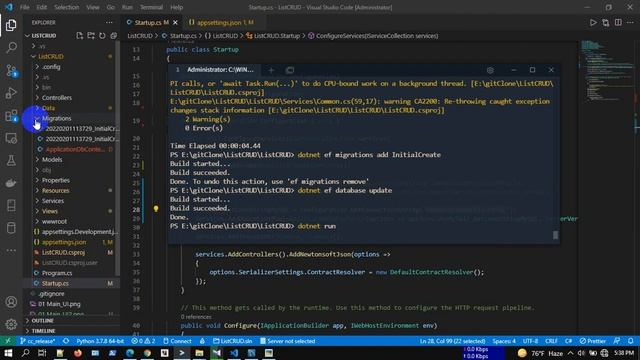The width and height of the screenshot is (640, 360).
Task: Open the Help menu
Action: point(176,7)
